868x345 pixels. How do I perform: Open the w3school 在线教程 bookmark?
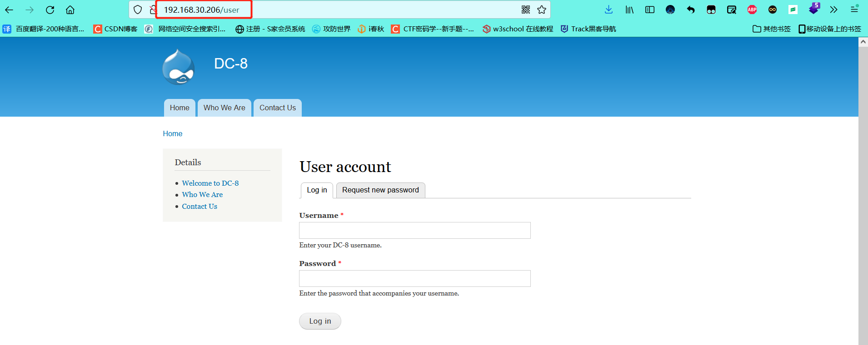tap(518, 29)
